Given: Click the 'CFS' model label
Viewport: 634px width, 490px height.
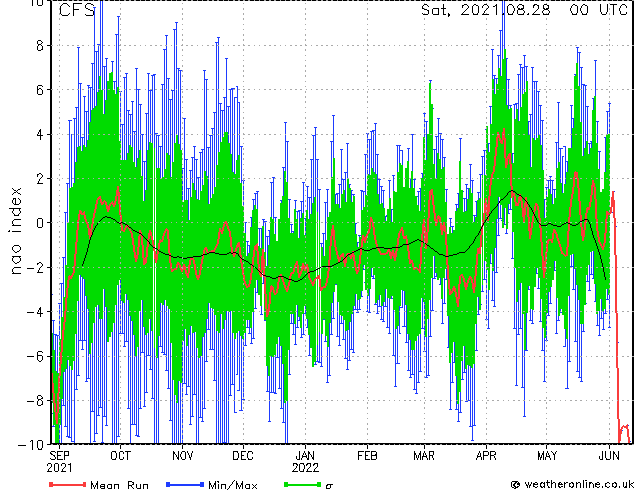Looking at the screenshot, I should (x=77, y=10).
